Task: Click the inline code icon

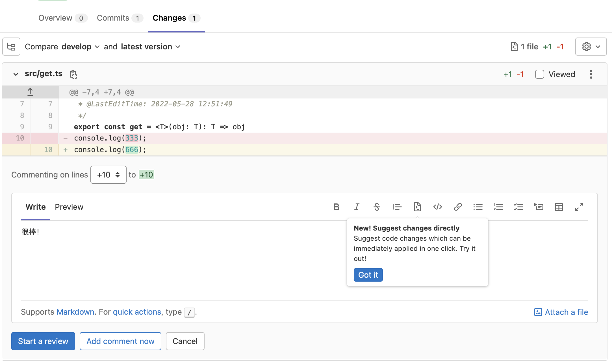Action: coord(438,207)
